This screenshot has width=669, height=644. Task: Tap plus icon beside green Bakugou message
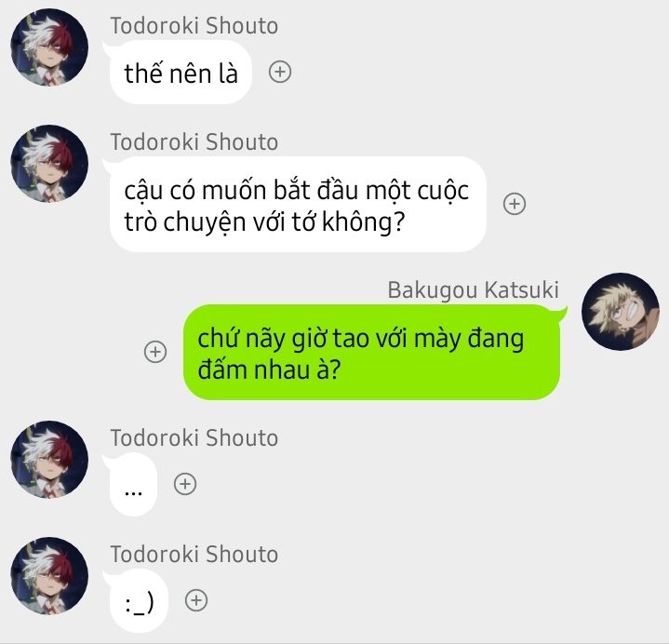tap(155, 352)
